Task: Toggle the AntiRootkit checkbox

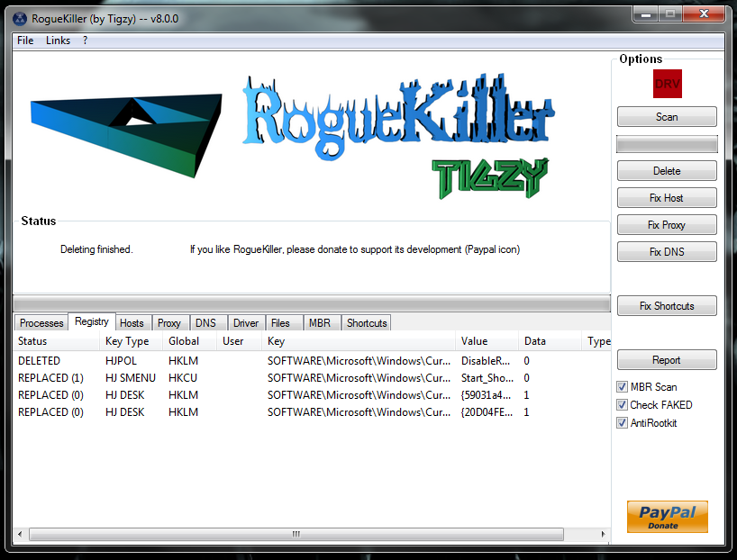Action: [x=622, y=423]
